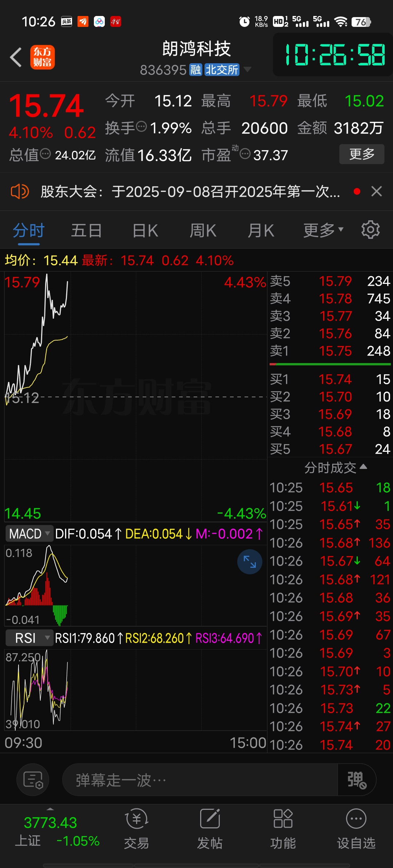Tap the 15.74 trade row with volume 27
Viewport: 393px width, 868px height.
[330, 727]
